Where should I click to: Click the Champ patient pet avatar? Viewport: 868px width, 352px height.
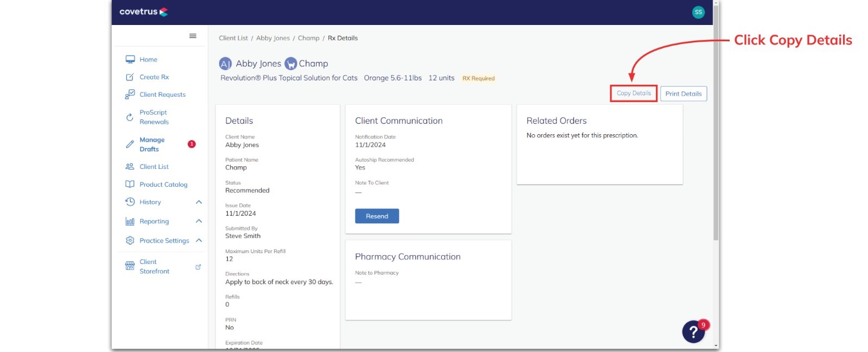pos(291,64)
